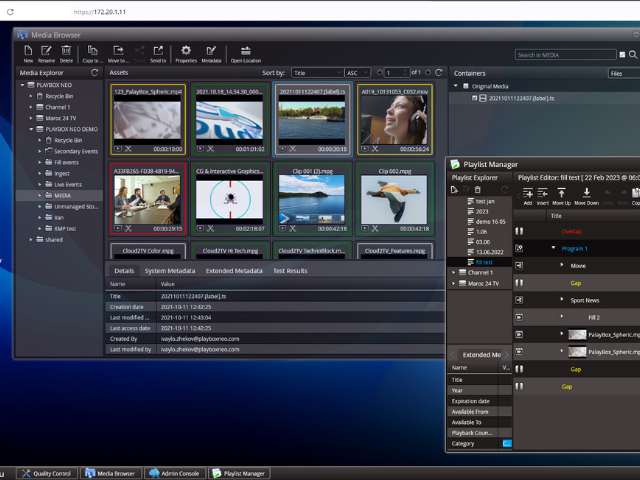The width and height of the screenshot is (640, 480).
Task: Toggle the Original Media checkbox in Containers
Action: point(466,86)
